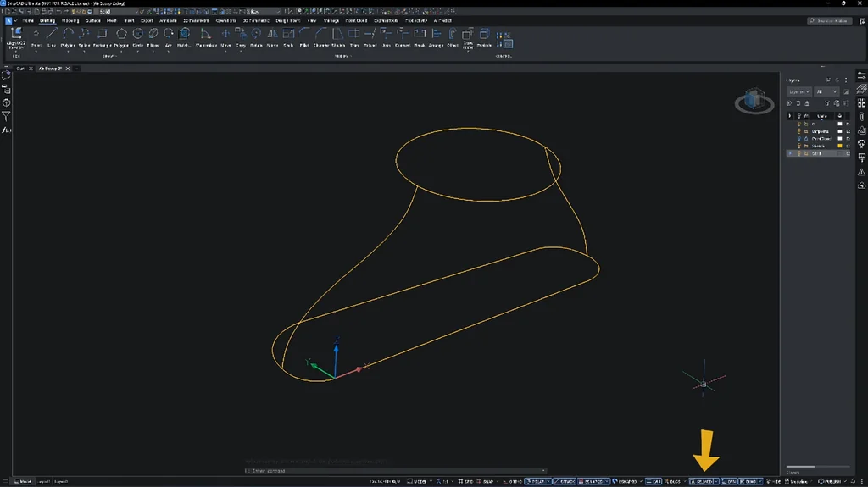Activate the Explode tool
Screen dimensions: 868x487
pos(484,37)
